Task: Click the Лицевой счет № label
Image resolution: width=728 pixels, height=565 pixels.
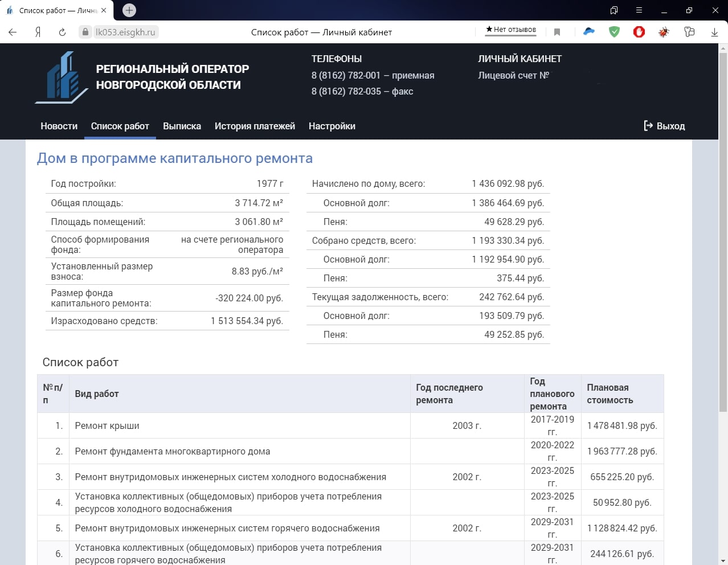Action: point(513,75)
